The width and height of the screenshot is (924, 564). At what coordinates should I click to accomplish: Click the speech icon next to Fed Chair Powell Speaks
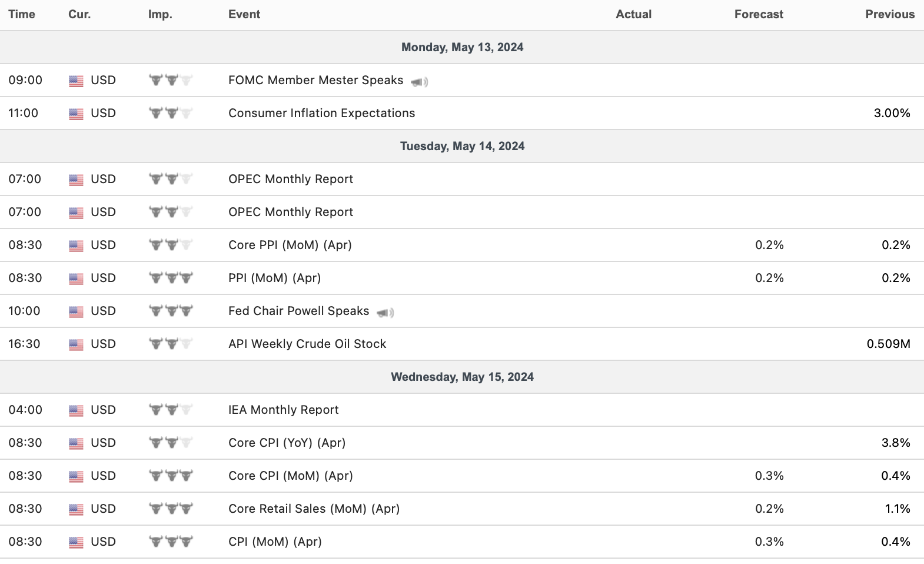click(385, 313)
